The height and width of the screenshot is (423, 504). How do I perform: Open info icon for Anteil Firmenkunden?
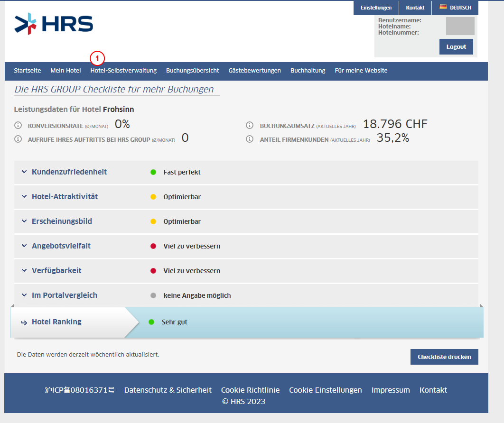pyautogui.click(x=250, y=139)
